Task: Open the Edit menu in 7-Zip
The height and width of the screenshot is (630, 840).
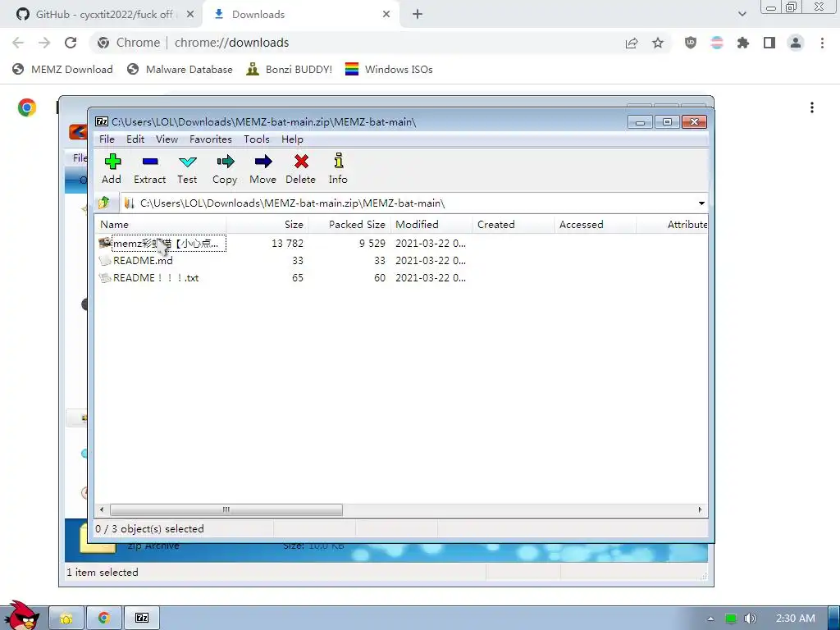Action: (x=135, y=139)
